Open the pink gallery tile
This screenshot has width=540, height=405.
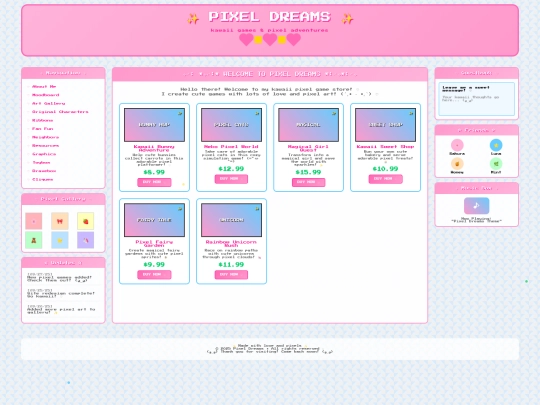pyautogui.click(x=34, y=221)
